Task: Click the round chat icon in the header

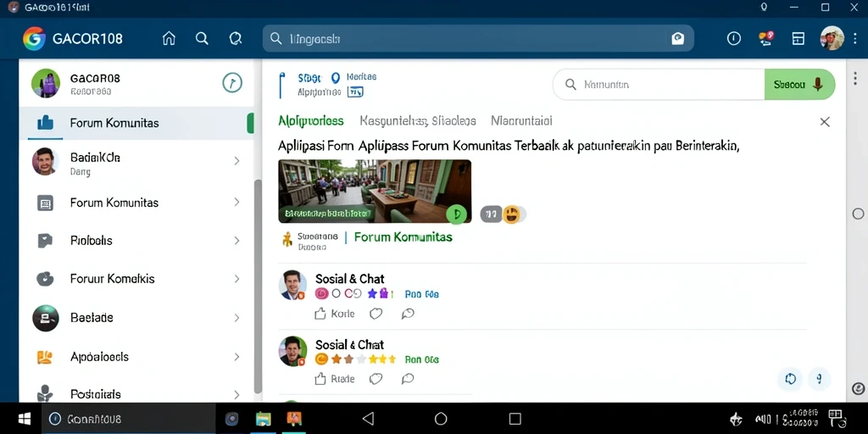Action: [236, 38]
